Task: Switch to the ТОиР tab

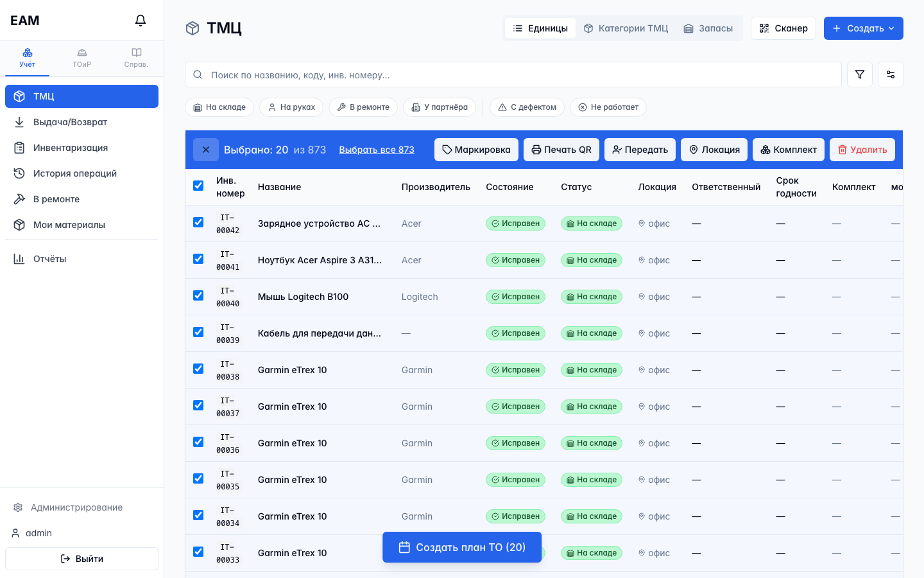Action: tap(81, 58)
